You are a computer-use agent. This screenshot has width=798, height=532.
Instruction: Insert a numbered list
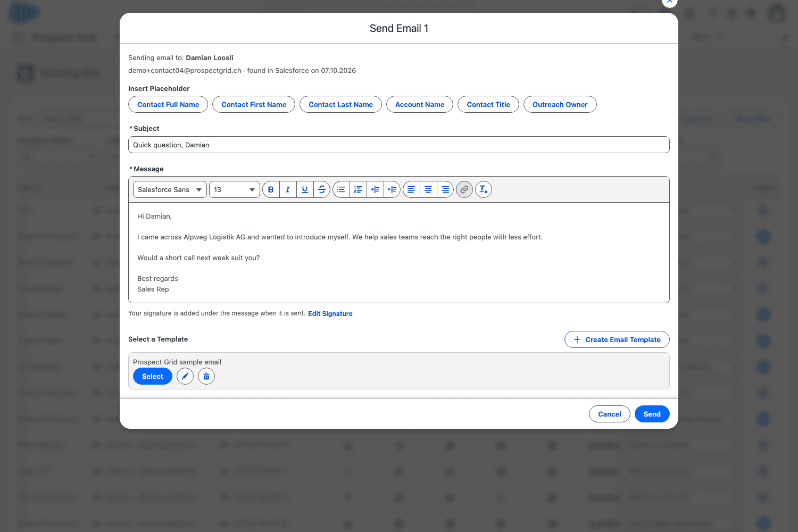pyautogui.click(x=358, y=189)
